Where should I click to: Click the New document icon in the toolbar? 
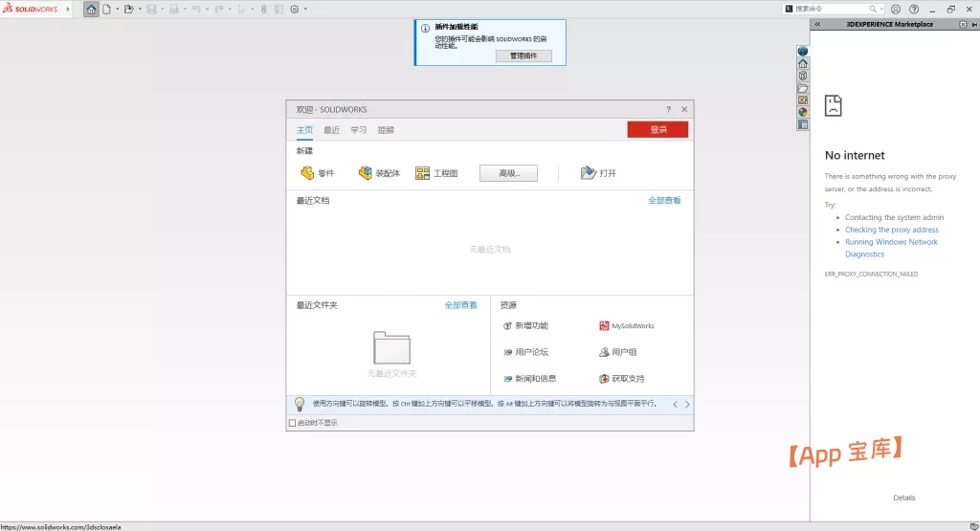tap(107, 10)
